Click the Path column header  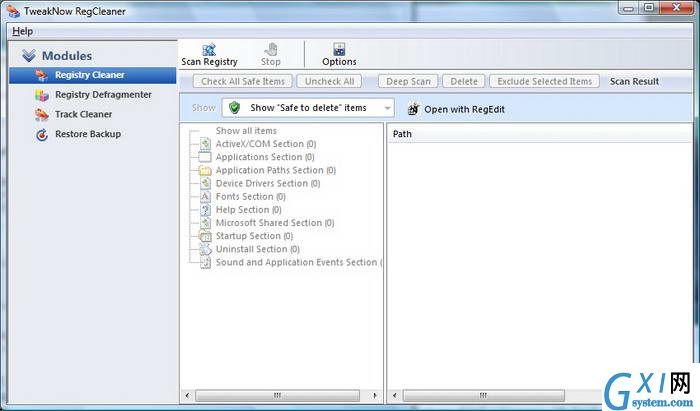tap(540, 134)
